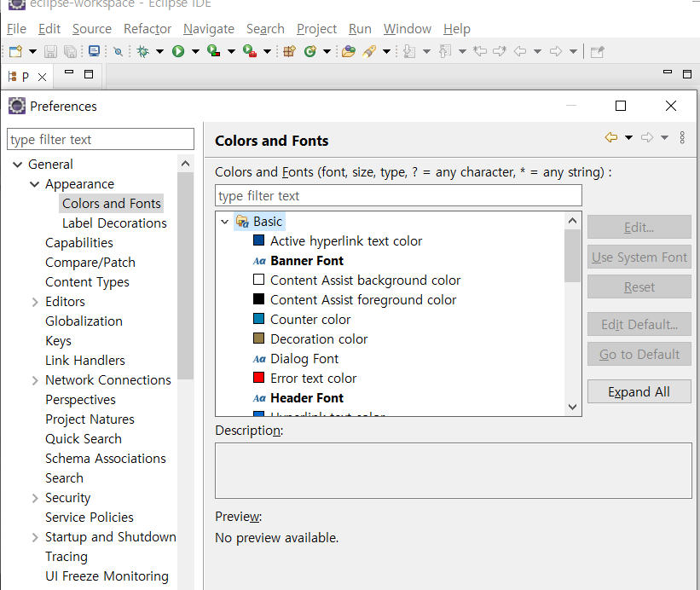700x590 pixels.
Task: Click the Save All toolbar icon
Action: 71,51
